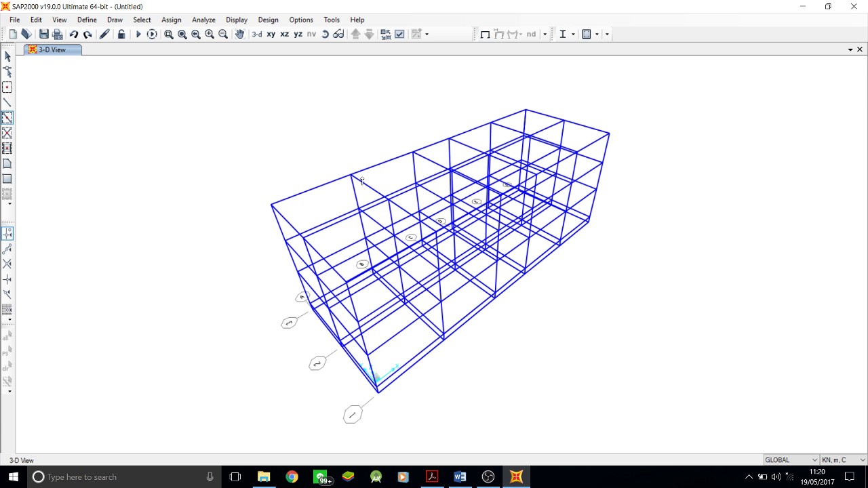Set the view to the xy plane
Viewport: 868px width, 488px height.
point(271,34)
